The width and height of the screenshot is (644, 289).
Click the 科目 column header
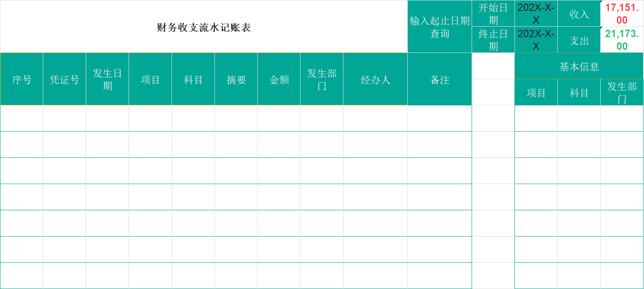pyautogui.click(x=193, y=79)
